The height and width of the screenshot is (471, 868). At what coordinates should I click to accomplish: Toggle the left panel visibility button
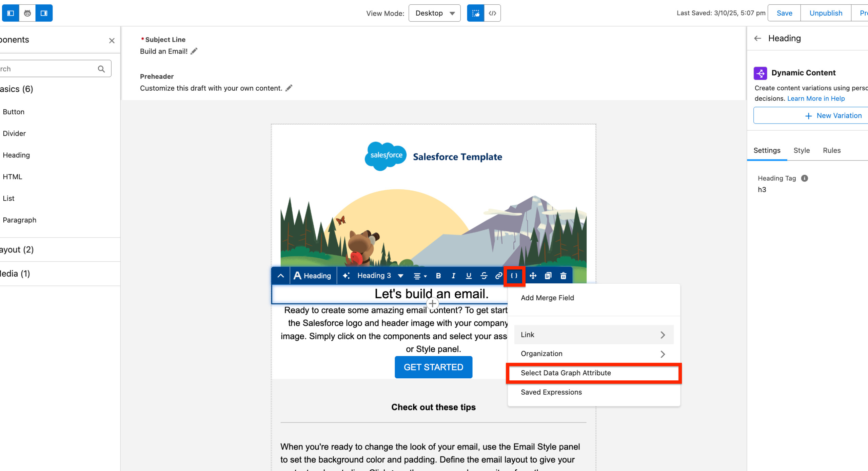click(11, 13)
